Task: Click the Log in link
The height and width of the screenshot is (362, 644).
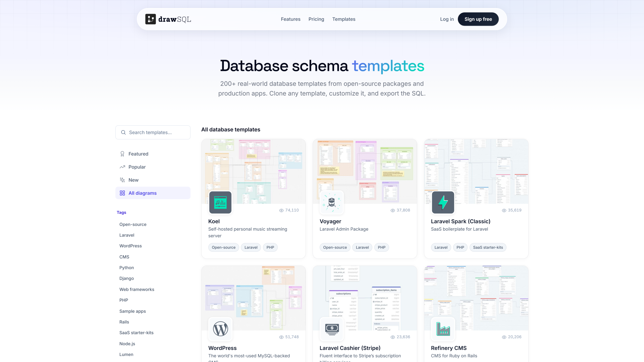Action: point(447,19)
